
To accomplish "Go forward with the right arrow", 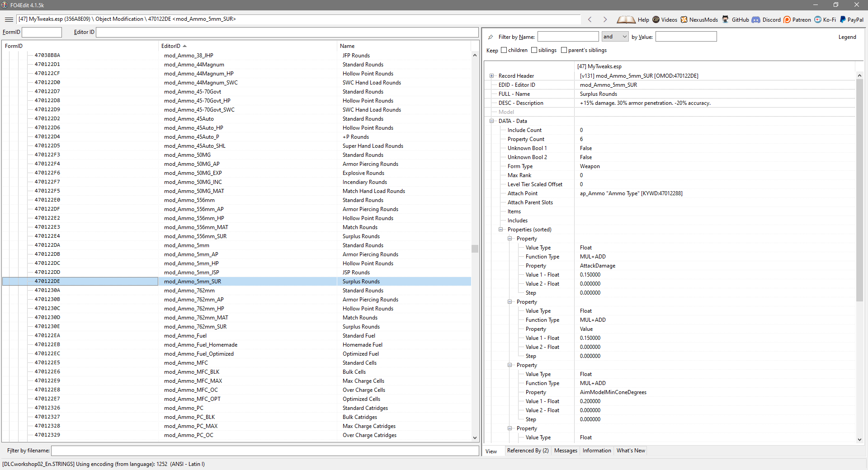I will 605,19.
